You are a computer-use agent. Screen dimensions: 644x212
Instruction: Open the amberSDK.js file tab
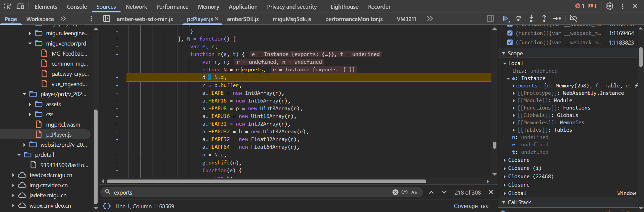click(243, 19)
